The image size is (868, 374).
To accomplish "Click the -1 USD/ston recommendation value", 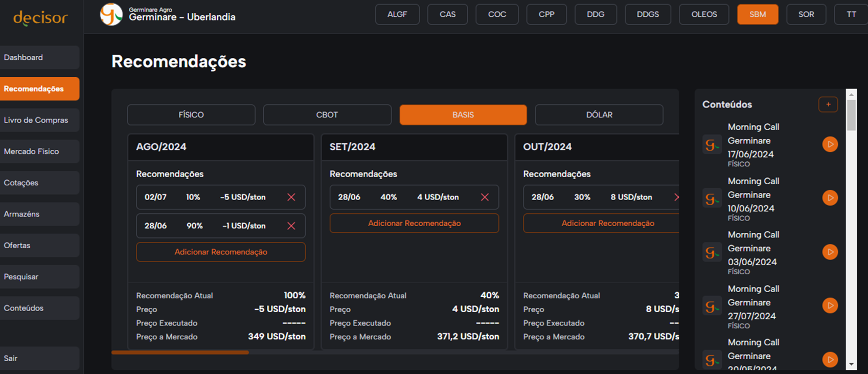I will pyautogui.click(x=244, y=226).
